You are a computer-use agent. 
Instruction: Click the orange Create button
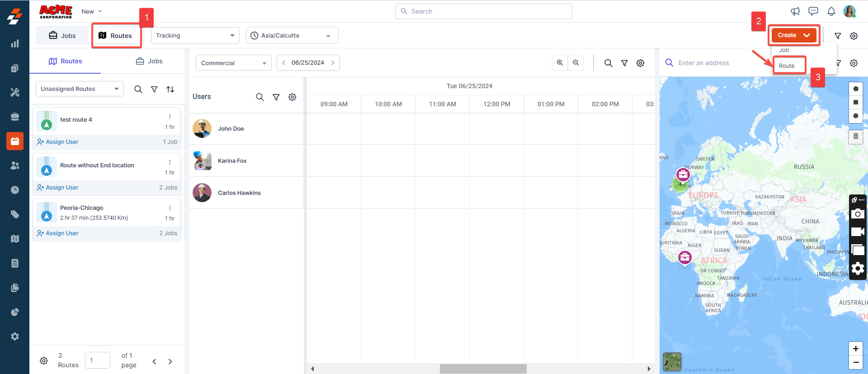[793, 35]
